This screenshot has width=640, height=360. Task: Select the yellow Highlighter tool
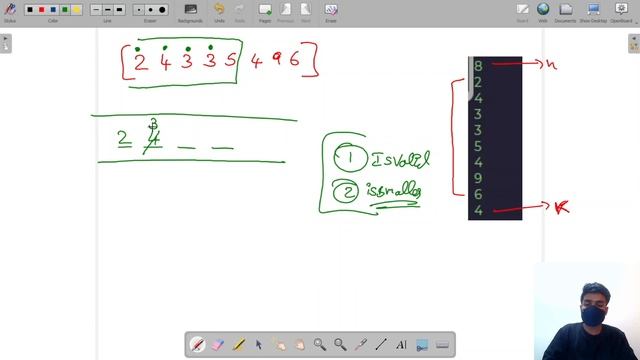pos(238,344)
